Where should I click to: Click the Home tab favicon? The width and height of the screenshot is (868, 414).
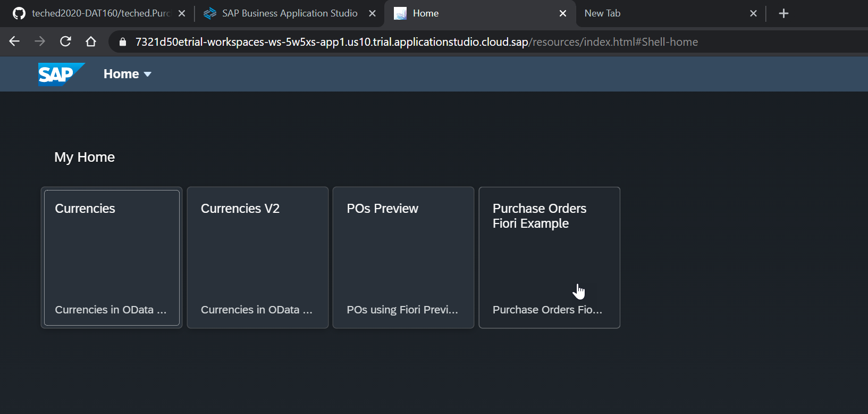[x=400, y=13]
